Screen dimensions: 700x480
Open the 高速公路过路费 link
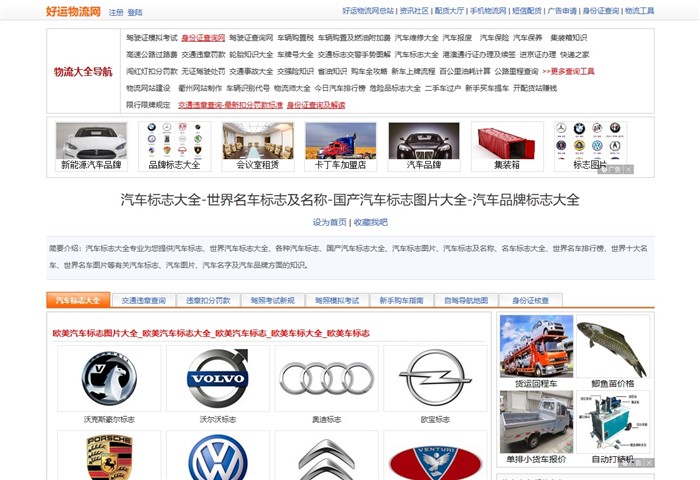tap(152, 54)
